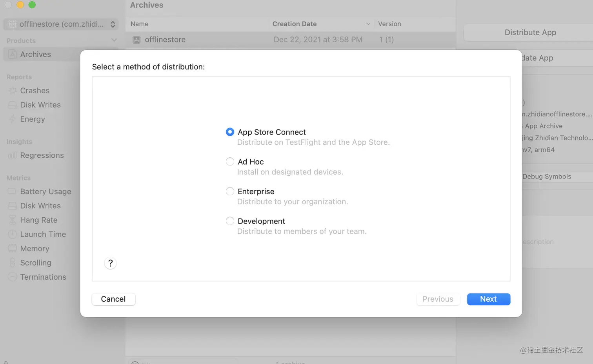Open Hang Rate metrics
Viewport: 593px width, 364px height.
pos(39,220)
